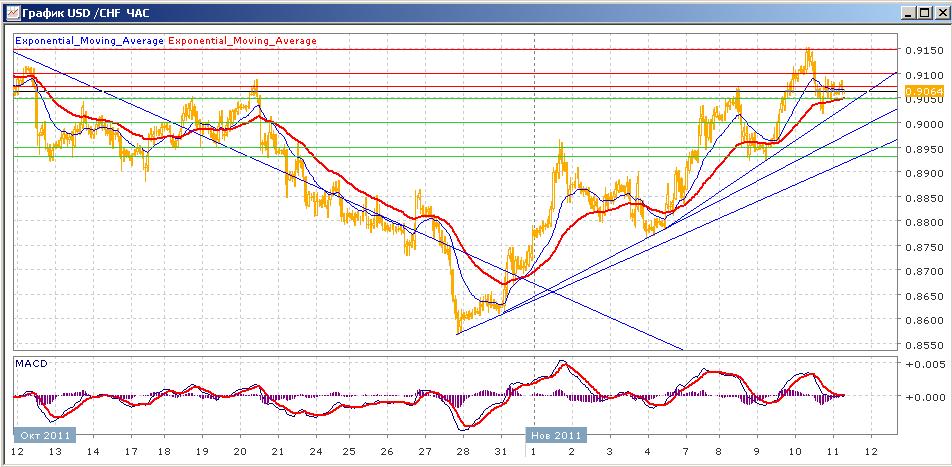952x467 pixels.
Task: Click date label 31 on time axis
Action: click(501, 452)
